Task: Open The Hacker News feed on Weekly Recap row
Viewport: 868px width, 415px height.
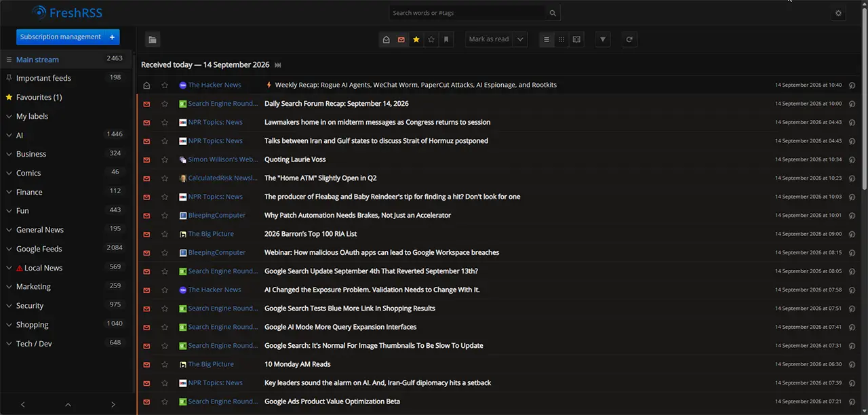Action: tap(210, 85)
